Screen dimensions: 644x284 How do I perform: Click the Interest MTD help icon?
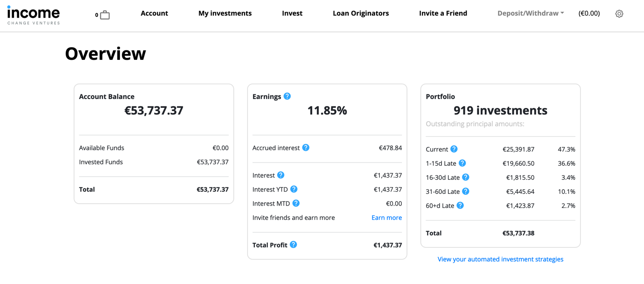coord(296,203)
